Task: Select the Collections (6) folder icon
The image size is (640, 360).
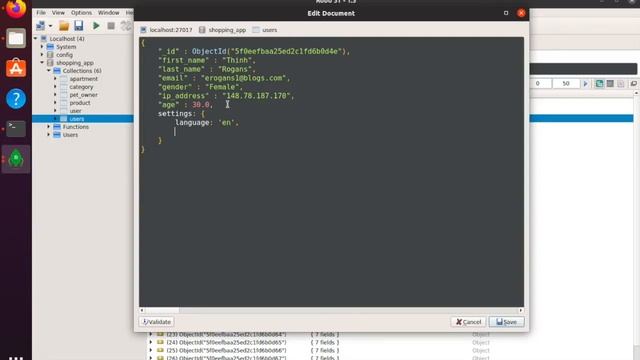Action: [57, 71]
